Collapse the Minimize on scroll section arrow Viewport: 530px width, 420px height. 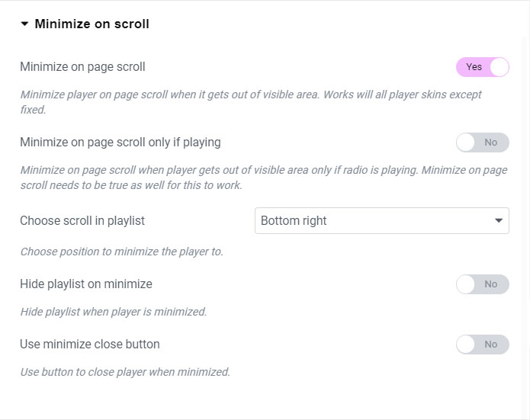25,24
